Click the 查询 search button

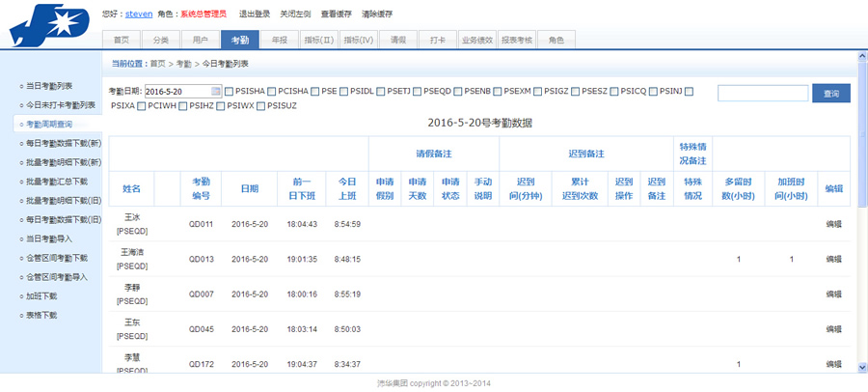coord(831,93)
